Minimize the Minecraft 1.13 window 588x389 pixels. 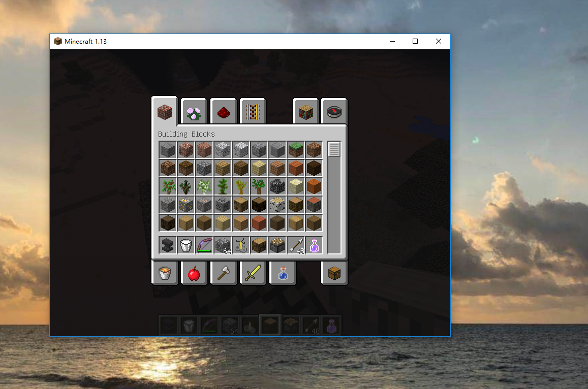click(x=392, y=41)
